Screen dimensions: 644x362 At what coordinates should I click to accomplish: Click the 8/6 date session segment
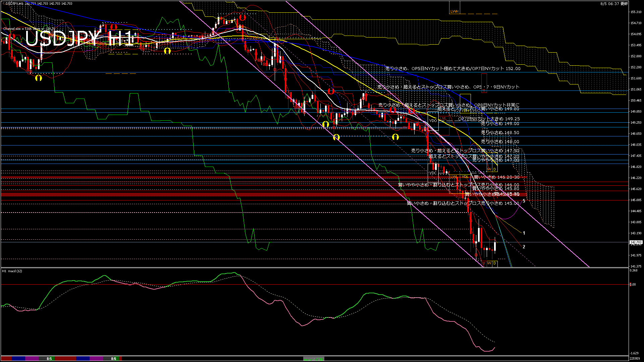[x=114, y=359]
